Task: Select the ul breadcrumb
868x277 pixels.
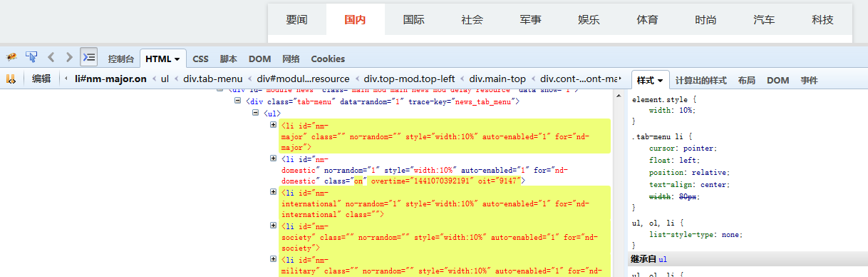Action: [x=165, y=79]
